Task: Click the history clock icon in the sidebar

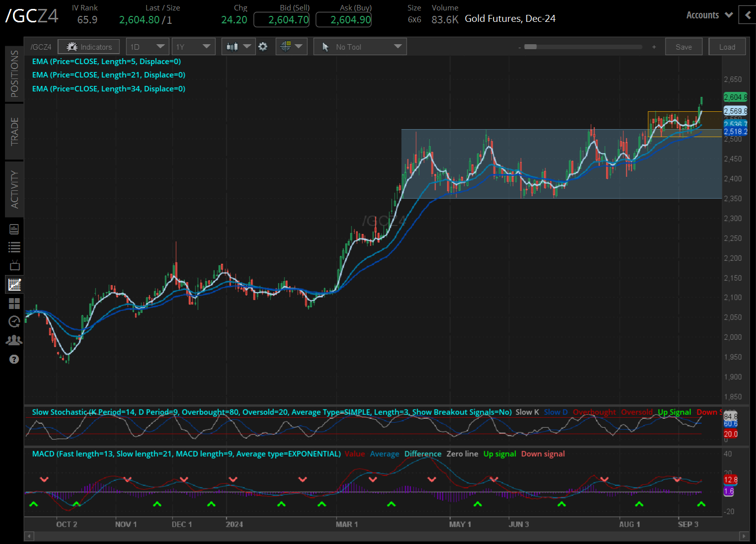Action: tap(14, 322)
